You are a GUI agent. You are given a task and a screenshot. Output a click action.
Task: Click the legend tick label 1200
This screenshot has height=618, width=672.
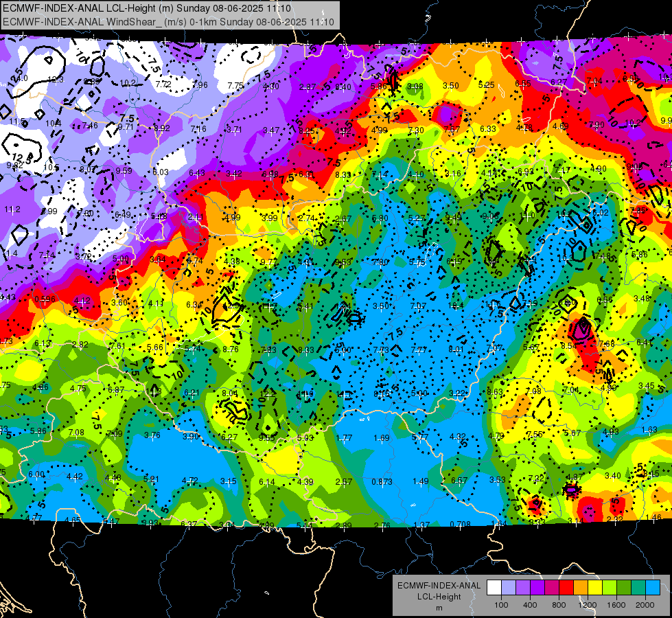click(588, 605)
